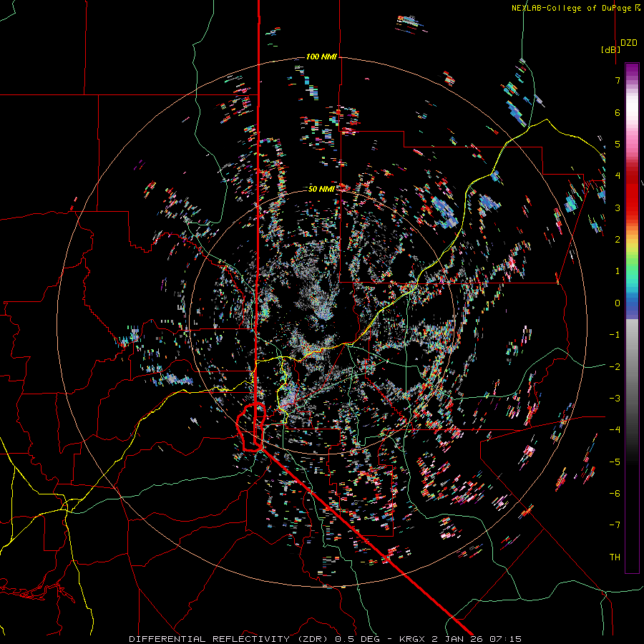Click the ZDR color scale bar
The image size is (644, 644).
pyautogui.click(x=632, y=318)
